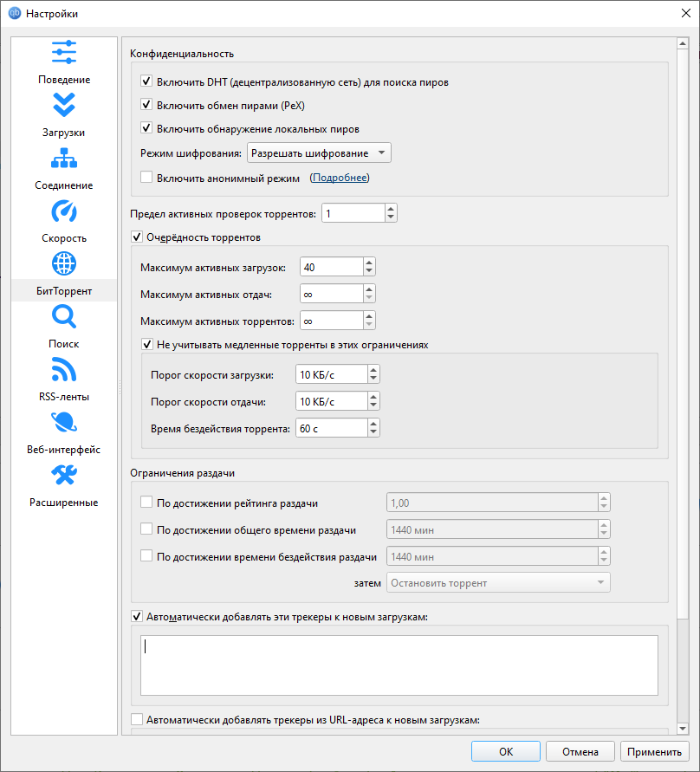Select the Скорость speedometer icon
The width and height of the screenshot is (700, 772).
(x=64, y=211)
